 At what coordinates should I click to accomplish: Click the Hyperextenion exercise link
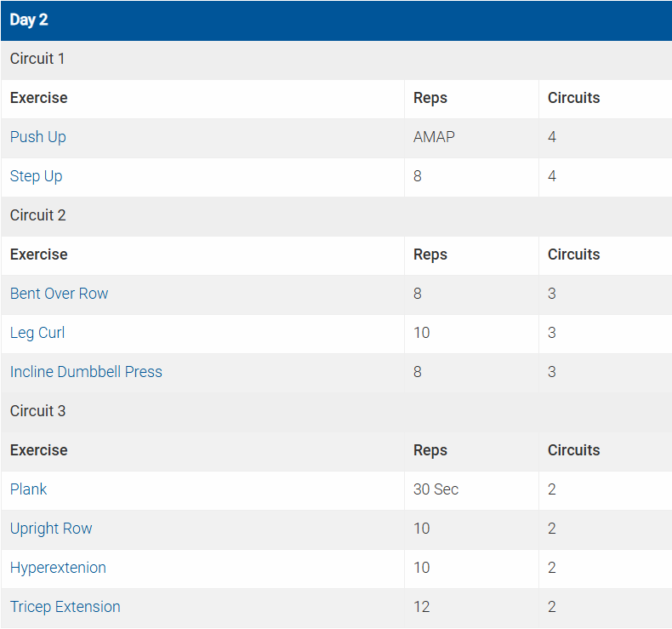tap(58, 568)
